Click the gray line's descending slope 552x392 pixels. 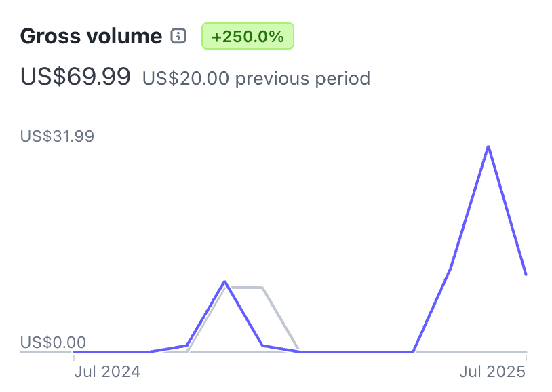click(280, 319)
